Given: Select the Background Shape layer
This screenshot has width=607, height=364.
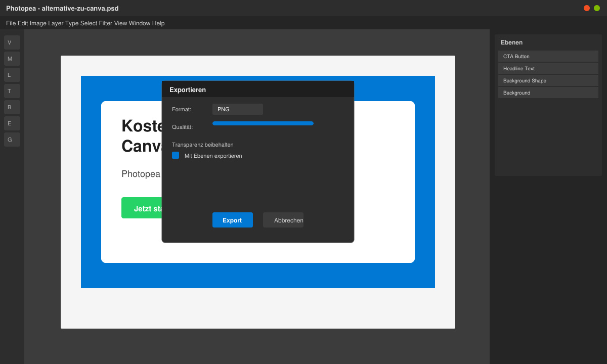Looking at the screenshot, I should coord(548,80).
